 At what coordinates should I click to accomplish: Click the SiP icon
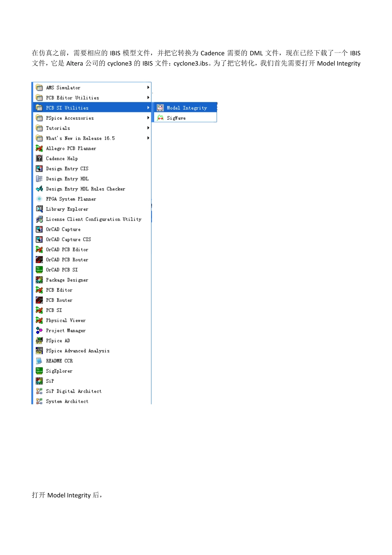[x=39, y=381]
